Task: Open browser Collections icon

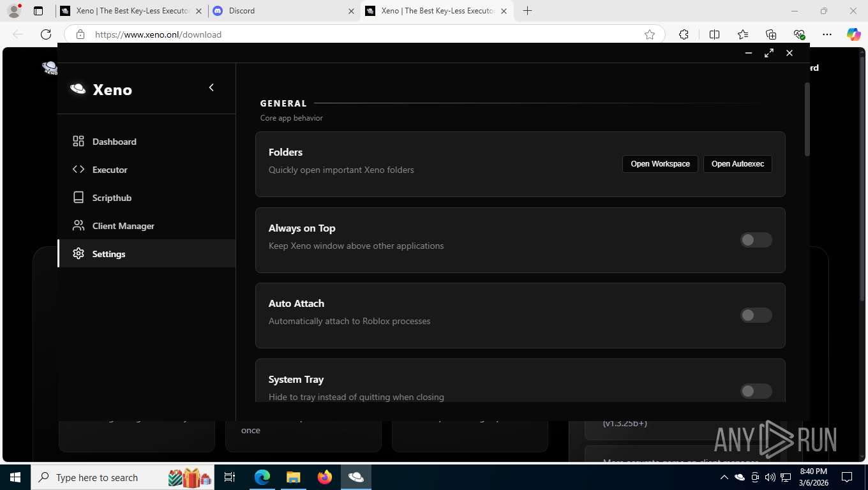Action: tap(771, 34)
